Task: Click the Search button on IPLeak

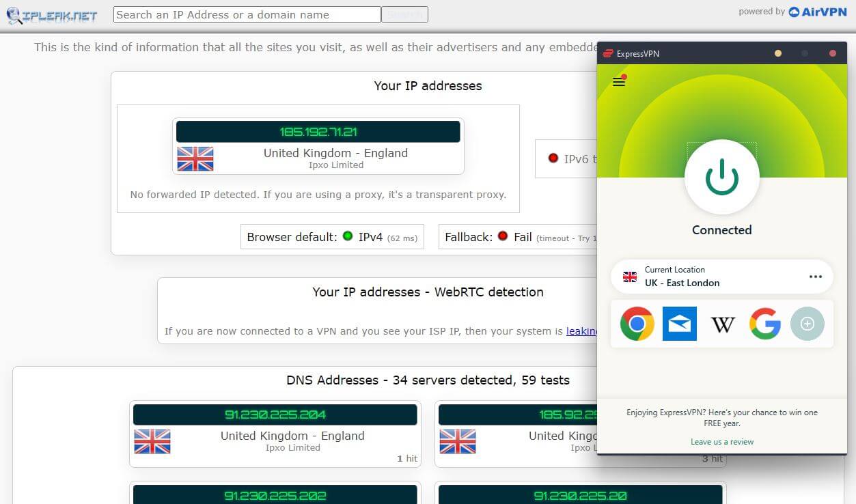Action: pos(404,14)
